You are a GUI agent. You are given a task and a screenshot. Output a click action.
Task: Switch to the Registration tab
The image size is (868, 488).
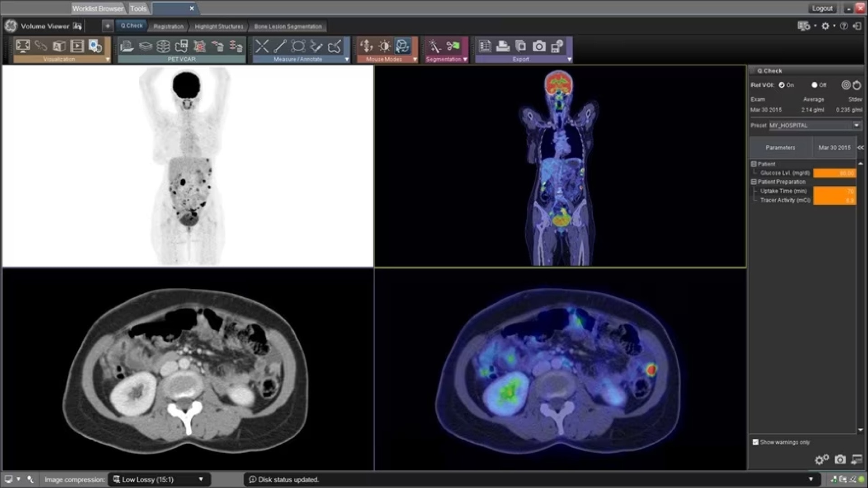(168, 27)
